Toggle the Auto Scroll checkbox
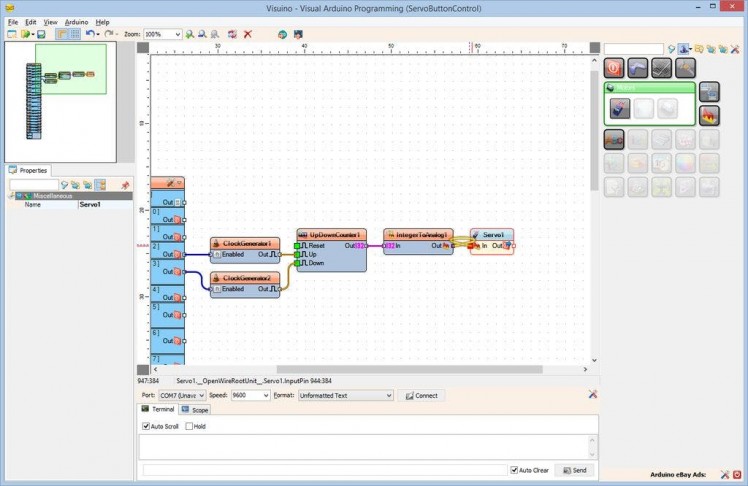Image resolution: width=748 pixels, height=486 pixels. [146, 426]
